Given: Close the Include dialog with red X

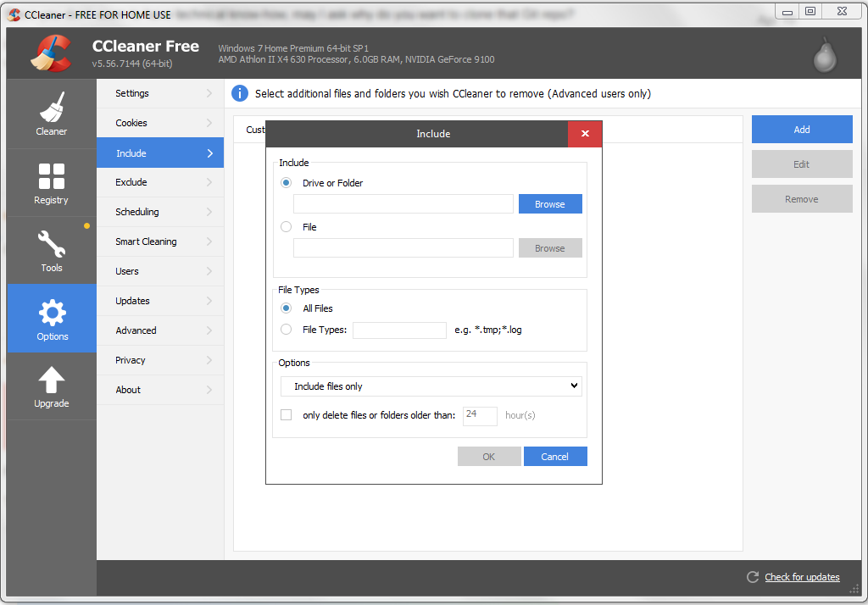Looking at the screenshot, I should (585, 133).
